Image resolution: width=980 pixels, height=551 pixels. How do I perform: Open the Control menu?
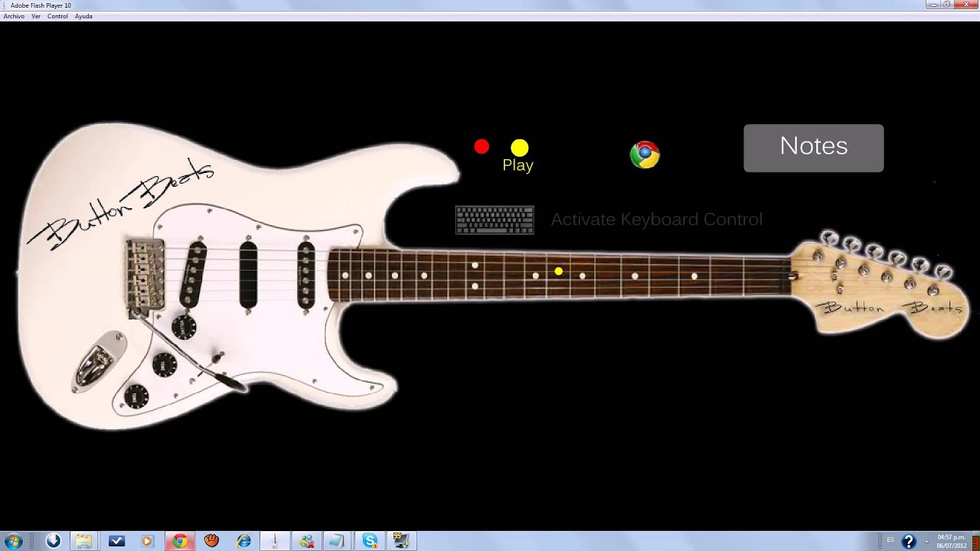[57, 16]
